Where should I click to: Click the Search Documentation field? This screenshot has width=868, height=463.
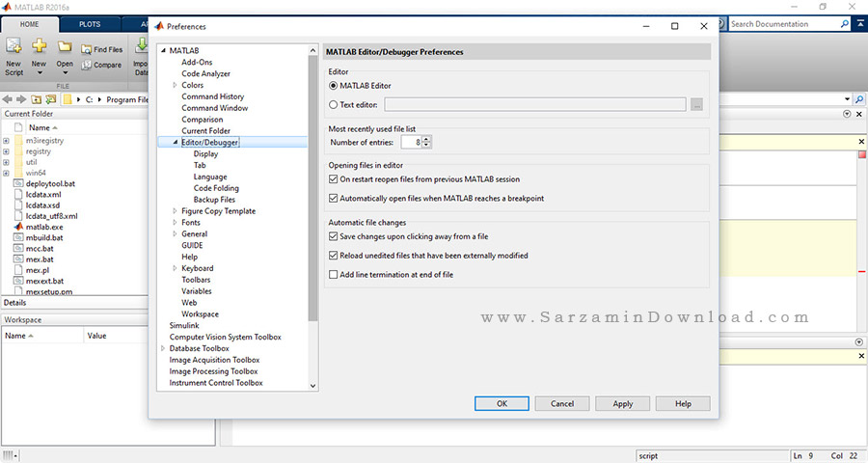(783, 24)
